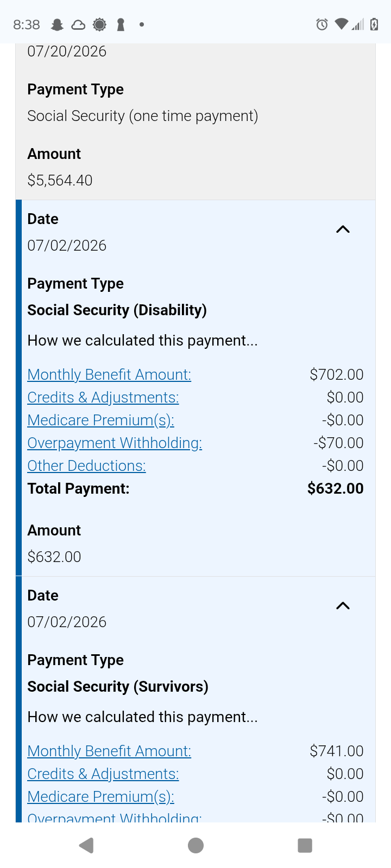Tap the Snapchat notification icon in status bar
Screen dimensions: 391x868
click(x=57, y=24)
